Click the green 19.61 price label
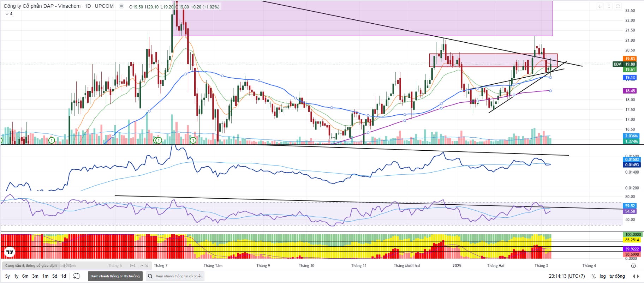This screenshot has height=283, width=644. tap(630, 70)
